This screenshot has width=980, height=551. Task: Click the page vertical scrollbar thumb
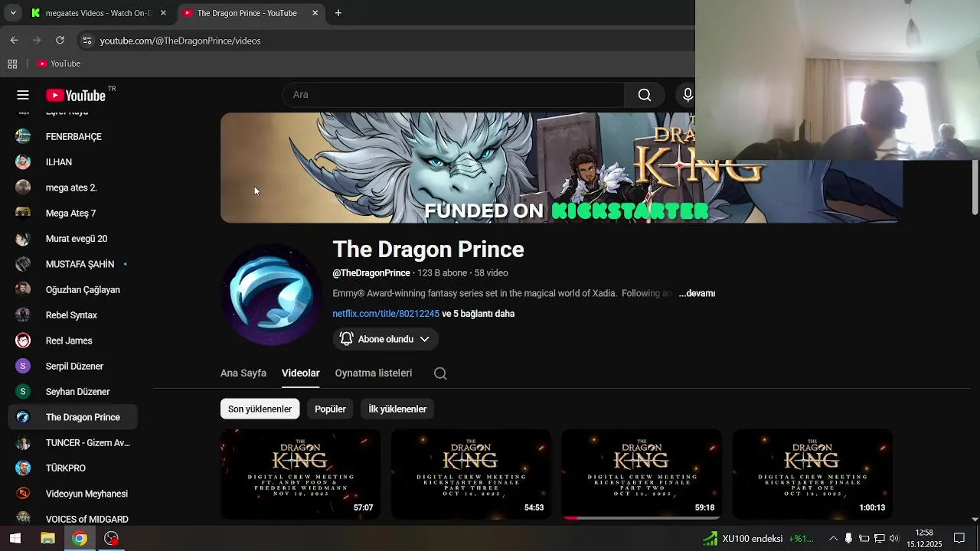pos(975,187)
